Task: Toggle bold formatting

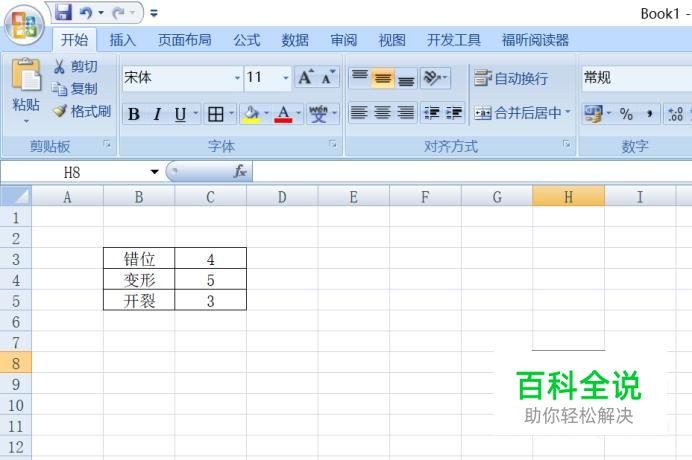Action: 134,114
